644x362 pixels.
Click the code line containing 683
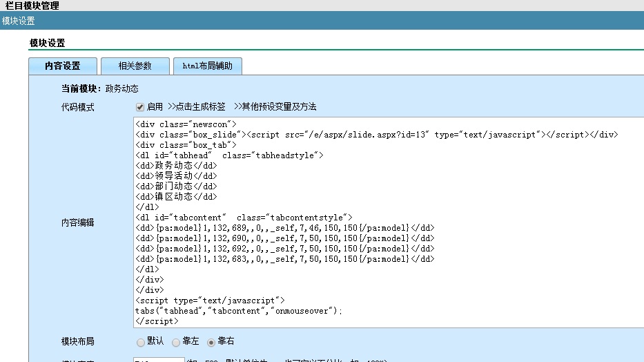coord(285,259)
